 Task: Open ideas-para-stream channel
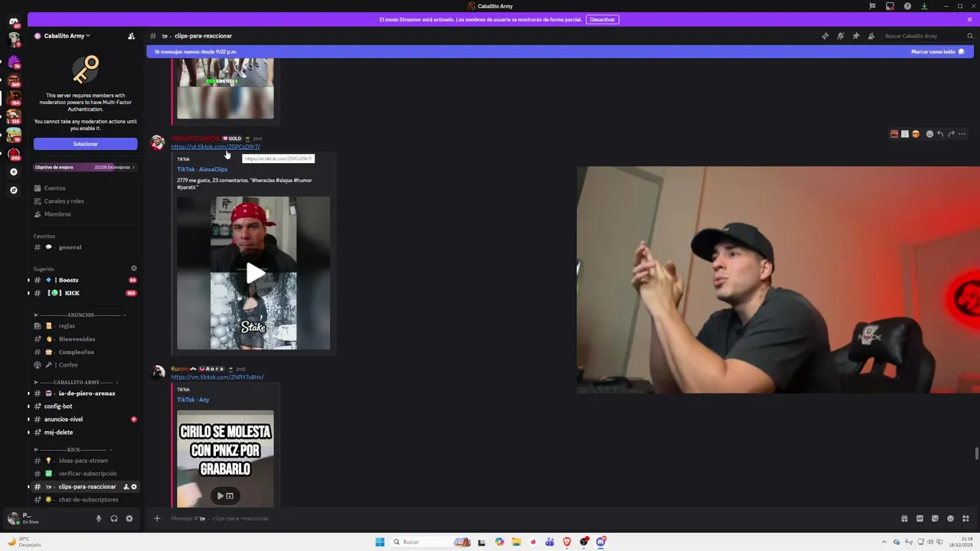pos(85,461)
